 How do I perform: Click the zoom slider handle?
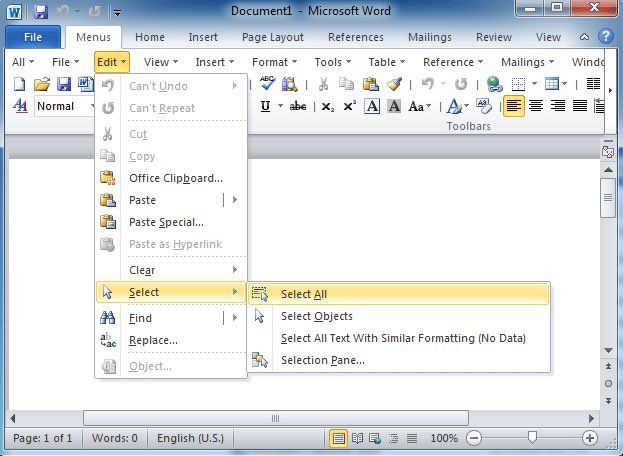coord(531,438)
